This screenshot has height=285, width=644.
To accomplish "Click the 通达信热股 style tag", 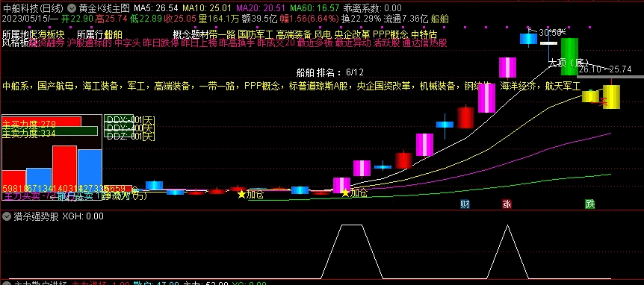I will click(424, 43).
